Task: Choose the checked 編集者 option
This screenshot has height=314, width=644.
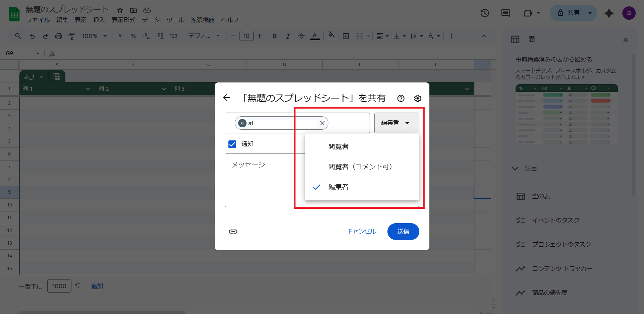Action: tap(338, 187)
